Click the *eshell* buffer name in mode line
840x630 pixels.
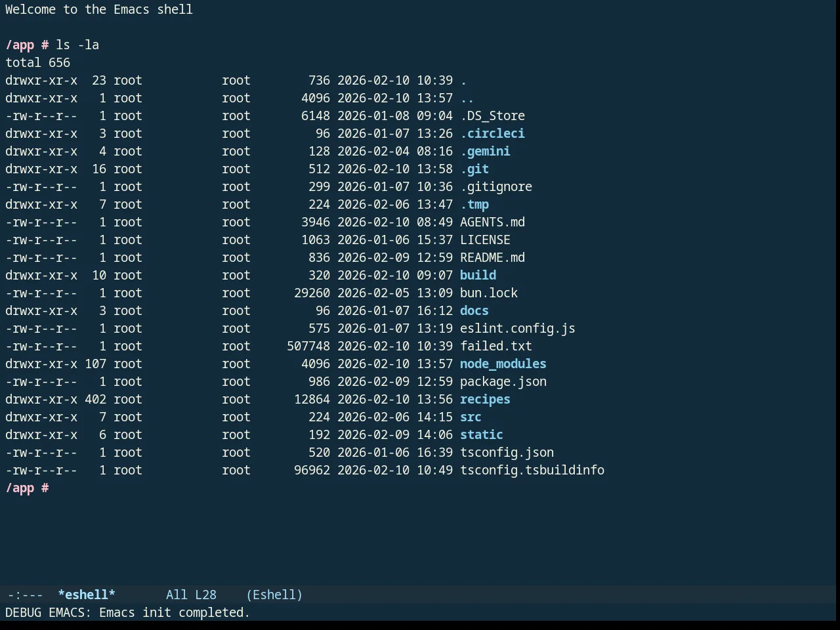[87, 595]
